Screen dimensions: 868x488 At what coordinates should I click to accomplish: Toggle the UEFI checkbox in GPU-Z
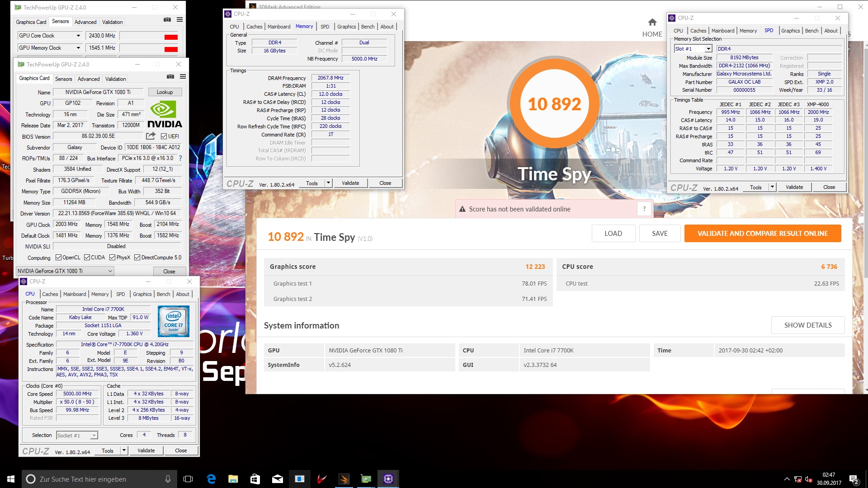pos(164,136)
